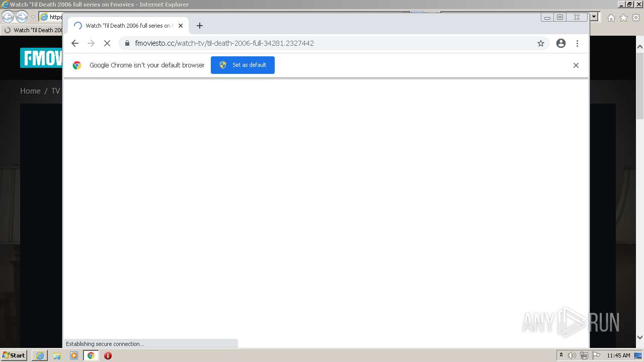Image resolution: width=644 pixels, height=362 pixels.
Task: Bookmark this page with the star icon
Action: [x=541, y=43]
